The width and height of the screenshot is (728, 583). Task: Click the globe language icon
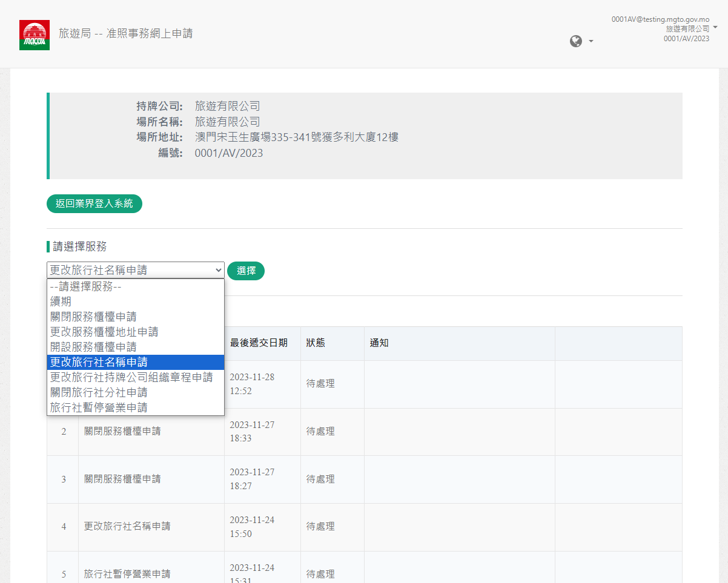click(576, 41)
